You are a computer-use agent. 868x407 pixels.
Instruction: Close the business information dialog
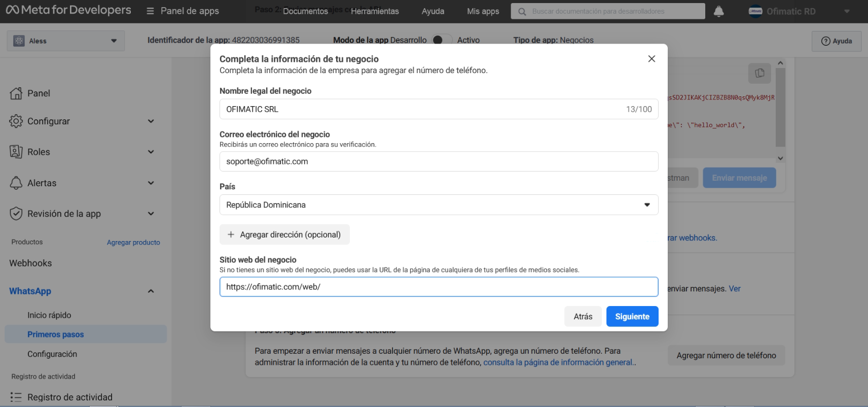click(652, 59)
